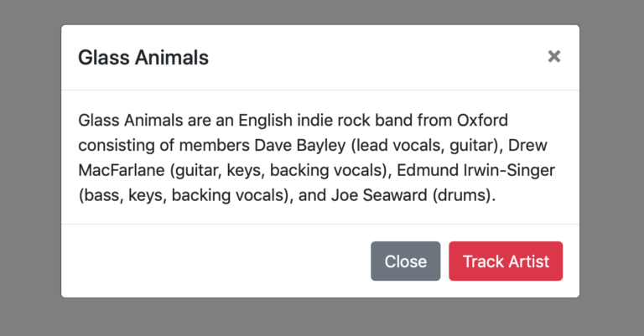Click the empty footer area beside Close
Screen dimensions: 644x336
[216, 261]
